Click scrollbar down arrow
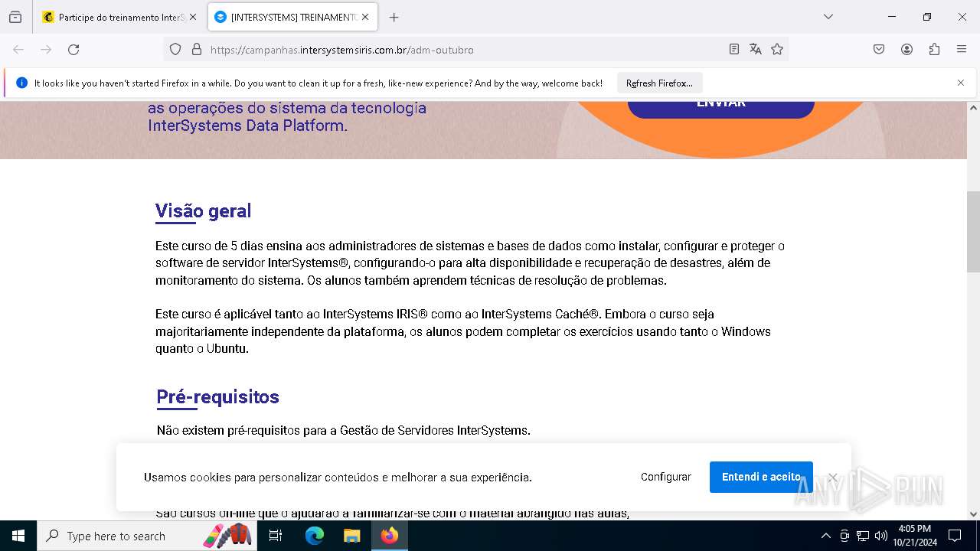This screenshot has height=551, width=980. pyautogui.click(x=973, y=514)
